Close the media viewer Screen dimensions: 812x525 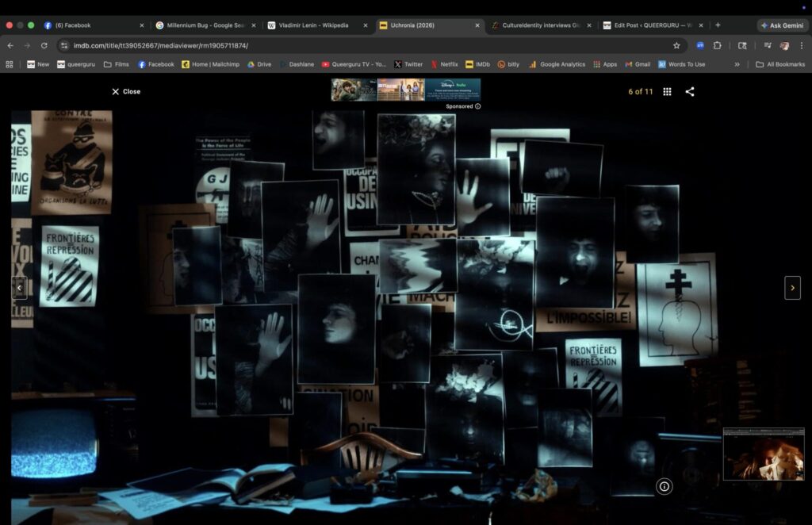[125, 92]
